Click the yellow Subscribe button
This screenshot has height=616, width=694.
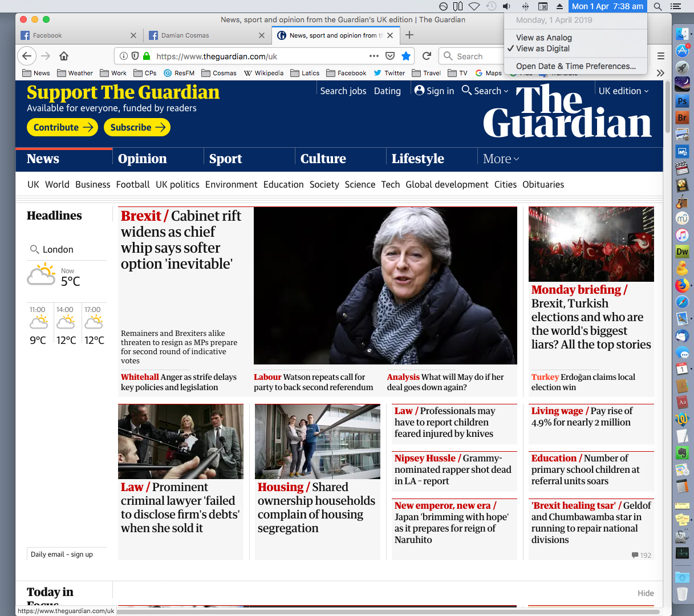pos(137,127)
